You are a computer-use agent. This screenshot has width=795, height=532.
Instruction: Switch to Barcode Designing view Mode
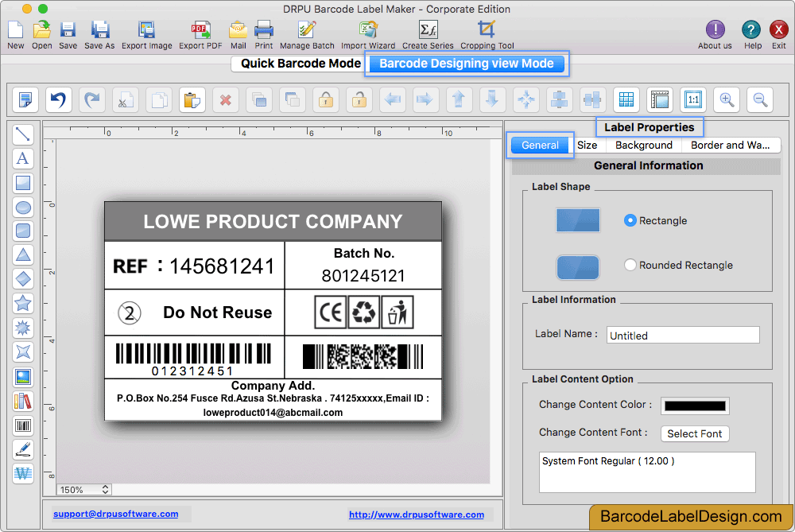pos(466,64)
